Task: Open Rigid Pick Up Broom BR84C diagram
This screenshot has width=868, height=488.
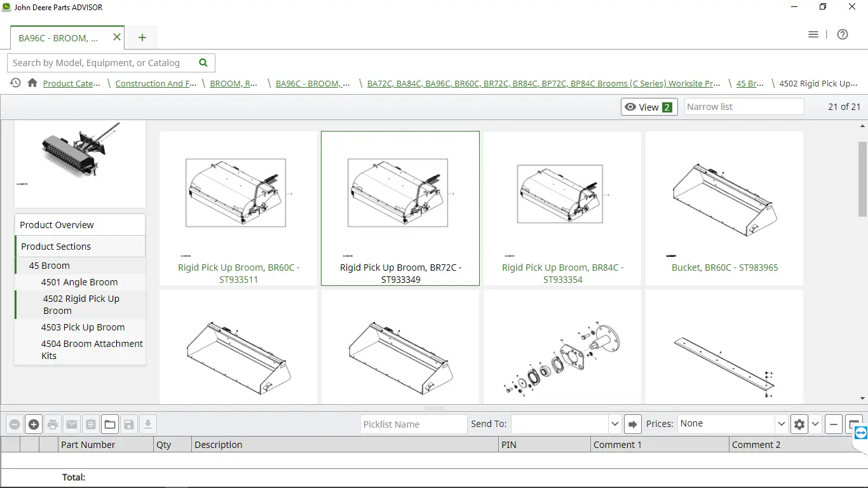Action: (562, 194)
